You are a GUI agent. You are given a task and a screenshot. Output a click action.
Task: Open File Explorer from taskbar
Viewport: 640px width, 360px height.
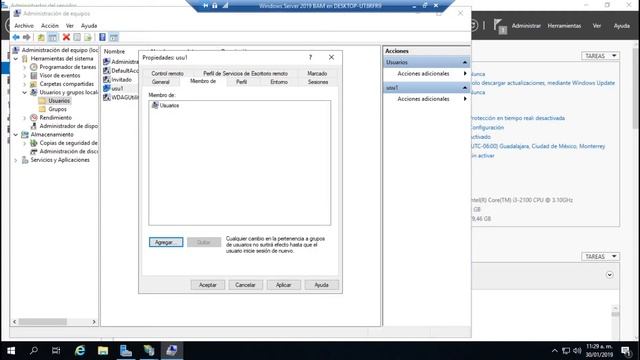click(103, 351)
